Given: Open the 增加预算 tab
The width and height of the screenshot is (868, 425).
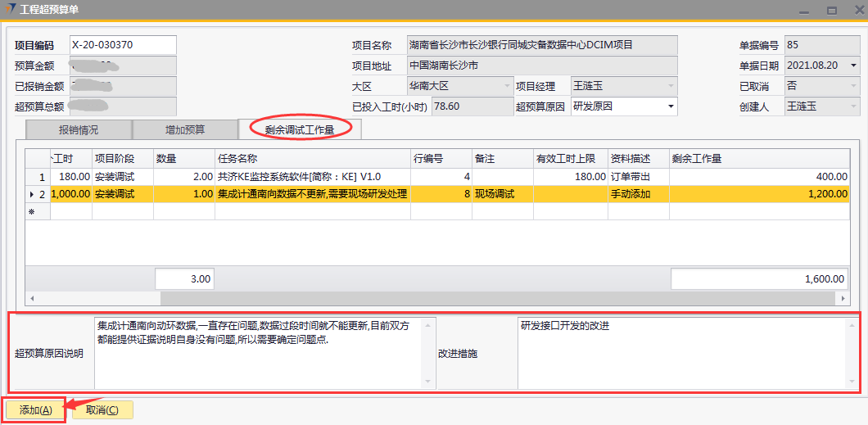Looking at the screenshot, I should click(x=185, y=129).
